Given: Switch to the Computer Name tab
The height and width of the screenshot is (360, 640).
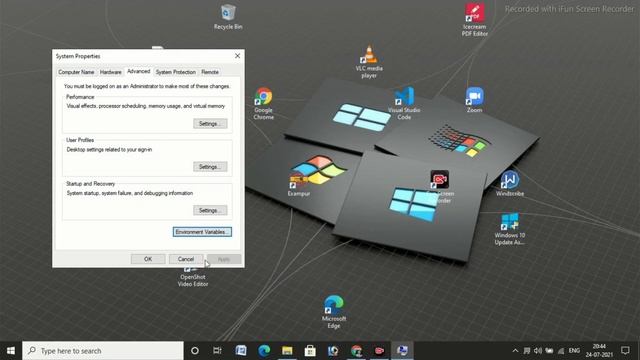Looking at the screenshot, I should coord(76,72).
